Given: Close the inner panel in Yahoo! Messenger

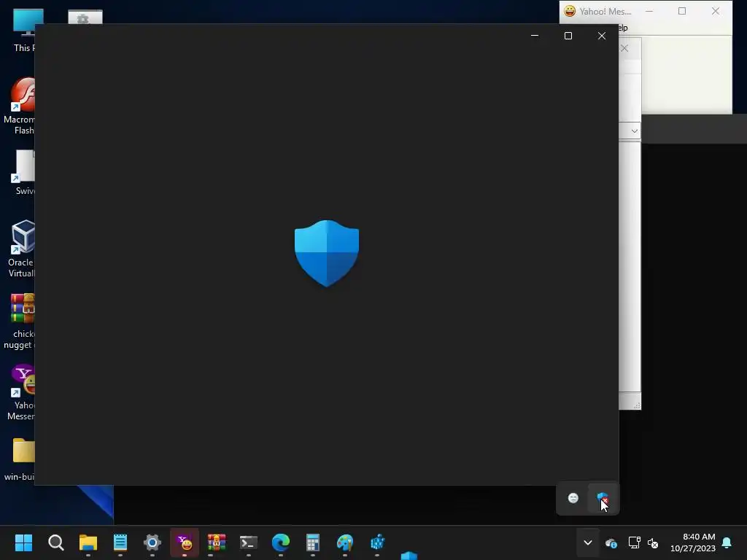Looking at the screenshot, I should pyautogui.click(x=624, y=48).
